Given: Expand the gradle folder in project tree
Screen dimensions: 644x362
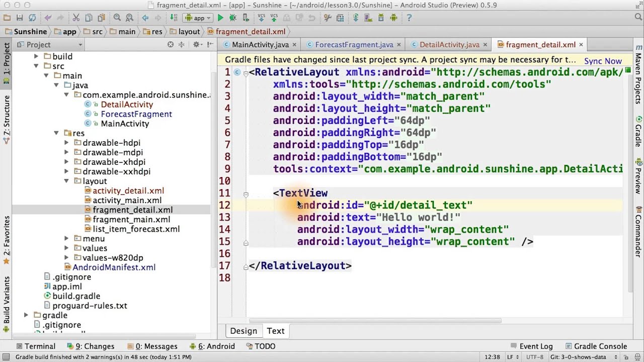Looking at the screenshot, I should tap(26, 315).
